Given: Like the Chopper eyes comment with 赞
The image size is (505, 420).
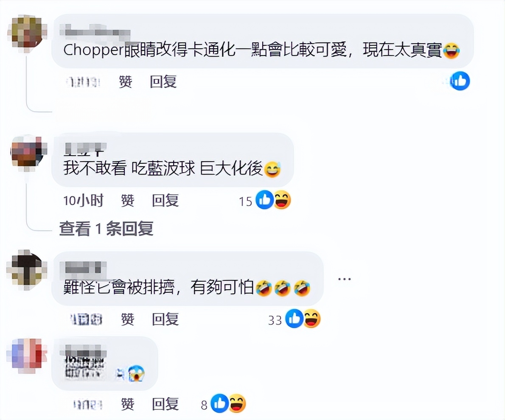Looking at the screenshot, I should (125, 82).
